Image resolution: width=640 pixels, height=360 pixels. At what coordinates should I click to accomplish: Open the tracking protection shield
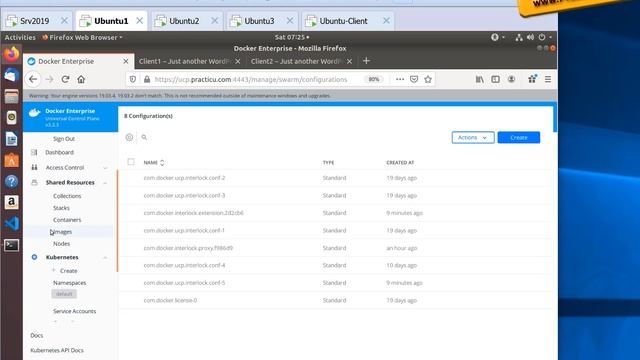tap(133, 79)
